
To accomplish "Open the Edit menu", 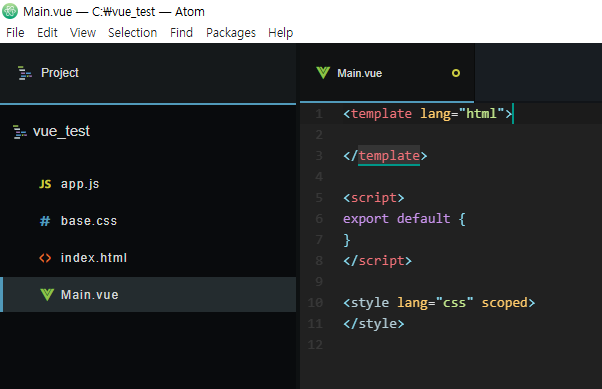I will coord(47,33).
